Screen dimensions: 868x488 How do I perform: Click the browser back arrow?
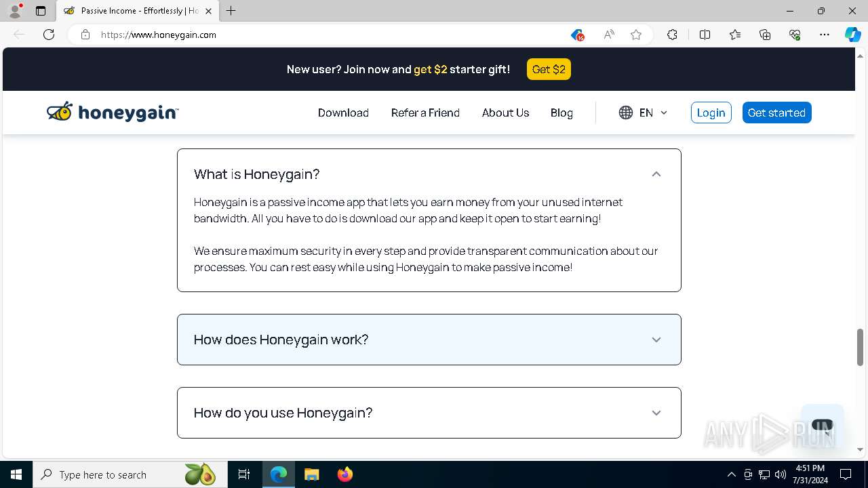point(19,35)
